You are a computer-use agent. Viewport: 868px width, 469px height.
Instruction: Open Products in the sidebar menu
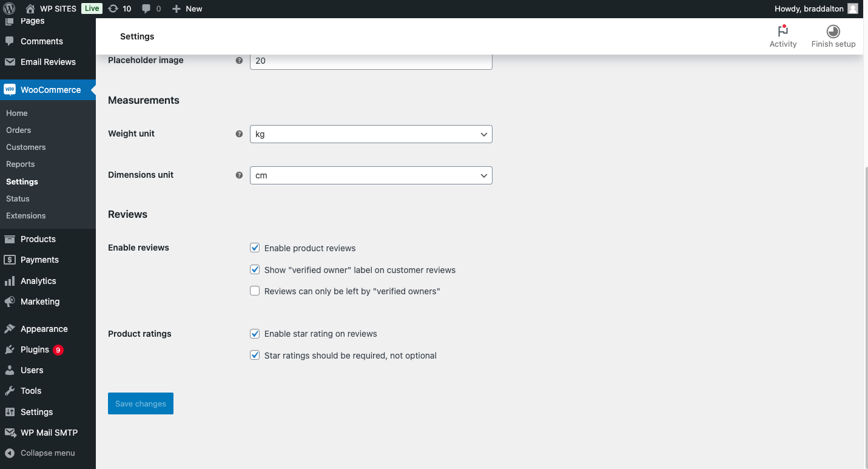(38, 239)
